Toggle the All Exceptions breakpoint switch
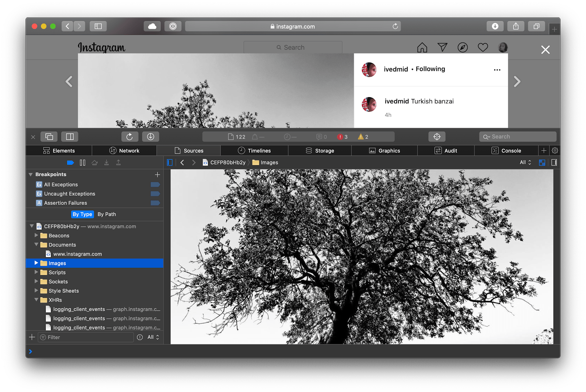The height and width of the screenshot is (392, 586). (155, 185)
